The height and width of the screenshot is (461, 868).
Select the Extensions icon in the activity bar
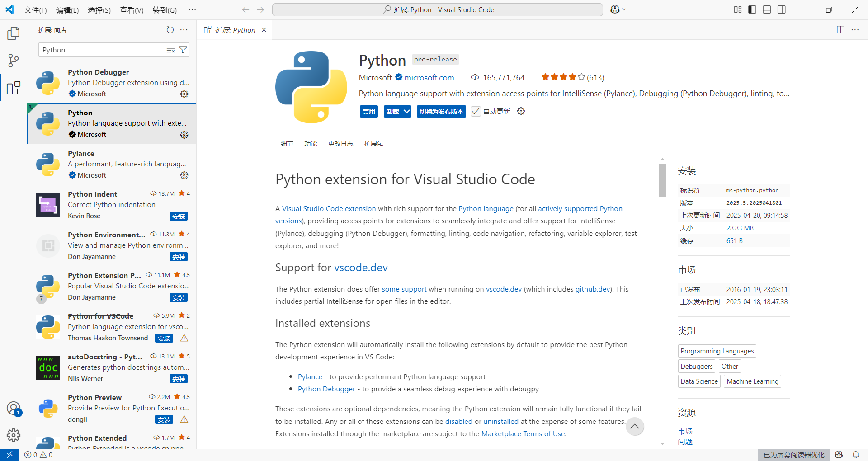pyautogui.click(x=13, y=88)
